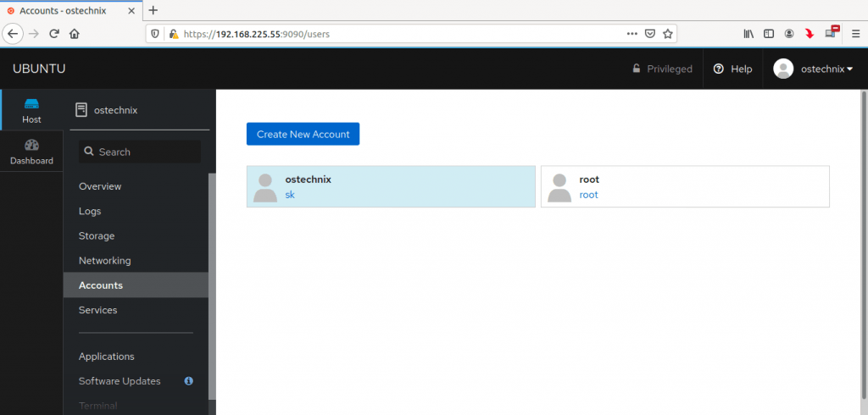Click the Host server icon in sidebar
Image resolution: width=868 pixels, height=415 pixels.
[x=31, y=104]
